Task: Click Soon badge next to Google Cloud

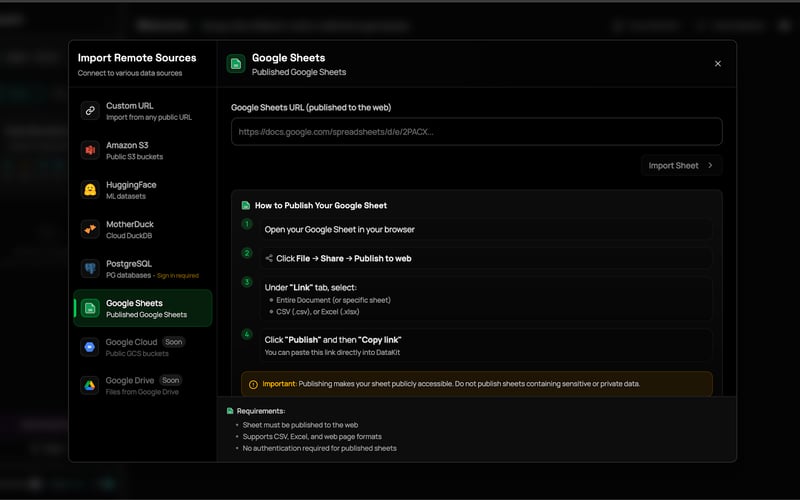Action: pyautogui.click(x=173, y=342)
